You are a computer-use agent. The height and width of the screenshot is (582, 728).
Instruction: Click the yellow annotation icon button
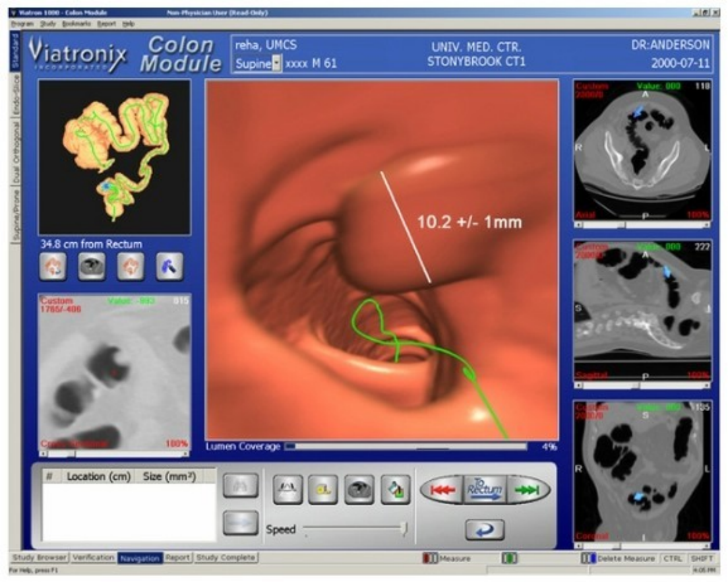coord(323,489)
